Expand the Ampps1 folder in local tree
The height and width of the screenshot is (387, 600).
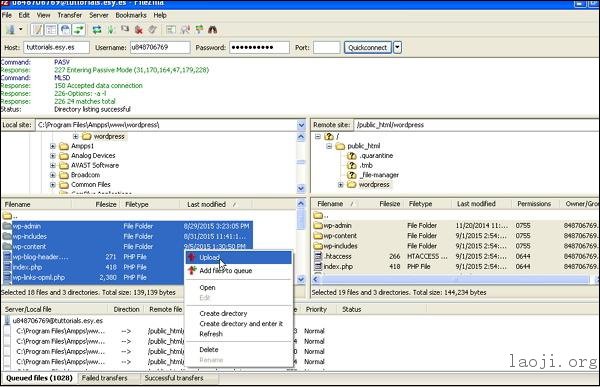(x=53, y=146)
